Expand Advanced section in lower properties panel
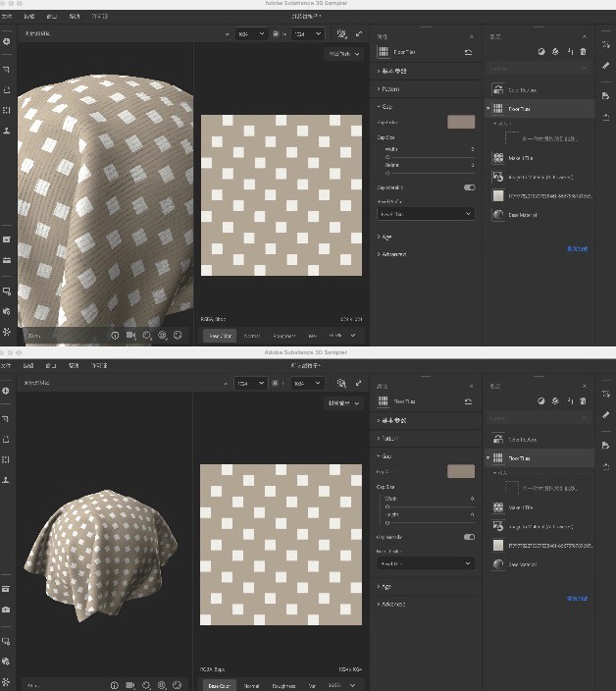Image resolution: width=616 pixels, height=691 pixels. pos(391,605)
